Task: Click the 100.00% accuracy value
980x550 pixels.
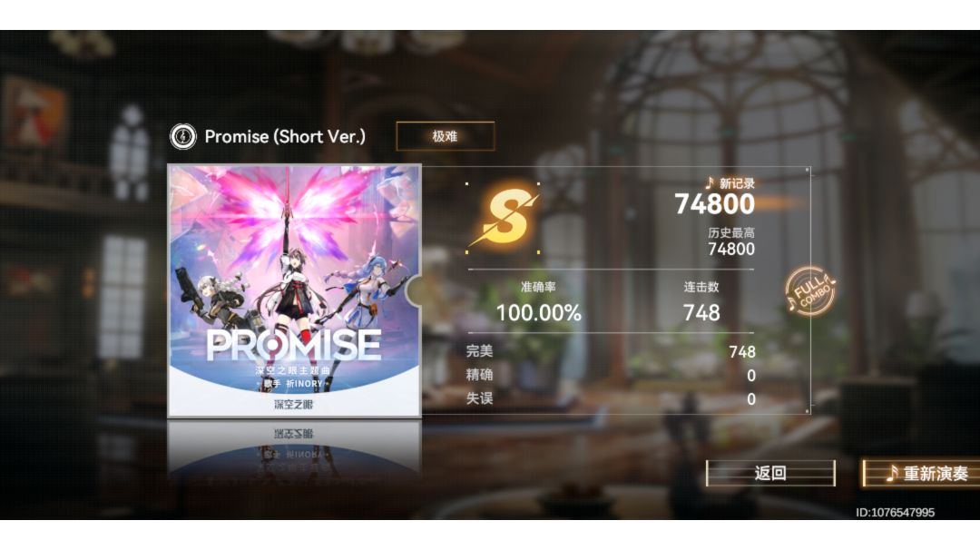Action: (539, 312)
